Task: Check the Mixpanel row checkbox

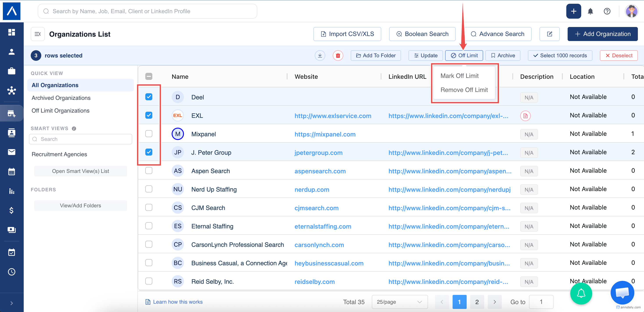Action: tap(149, 134)
